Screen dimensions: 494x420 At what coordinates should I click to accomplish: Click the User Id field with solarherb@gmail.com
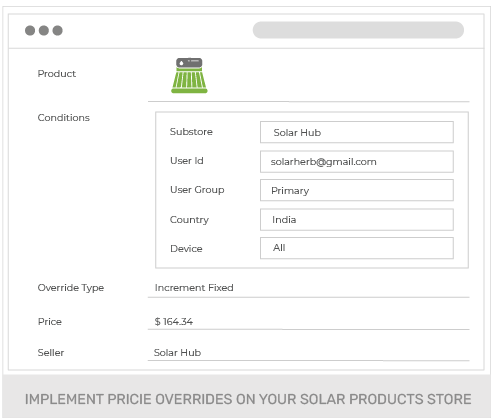coord(357,162)
